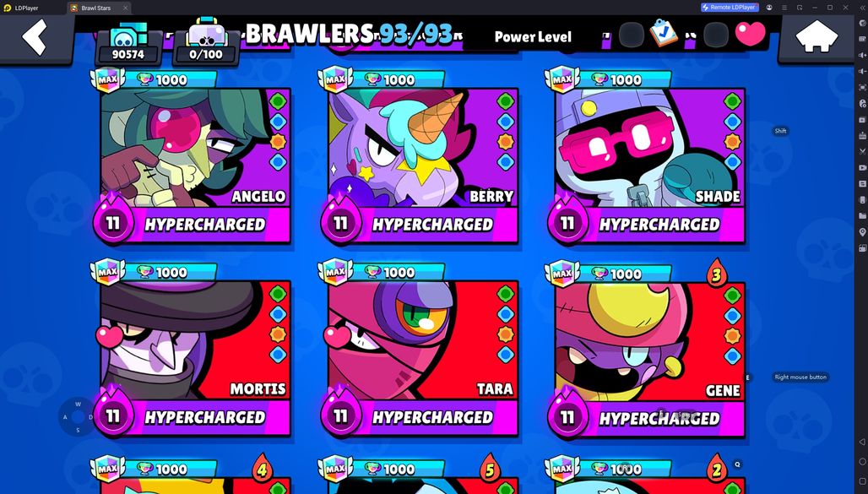Screen dimensions: 868x494
Task: Select the Shade brawler card
Action: pos(649,156)
